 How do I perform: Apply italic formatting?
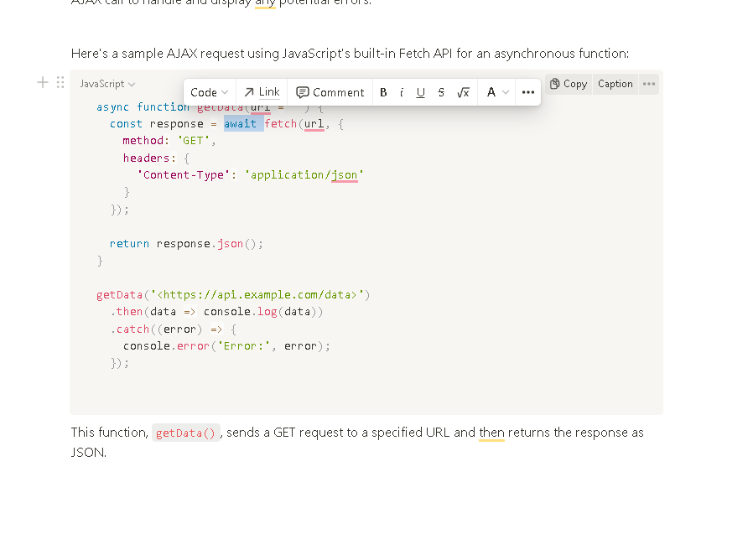point(402,92)
